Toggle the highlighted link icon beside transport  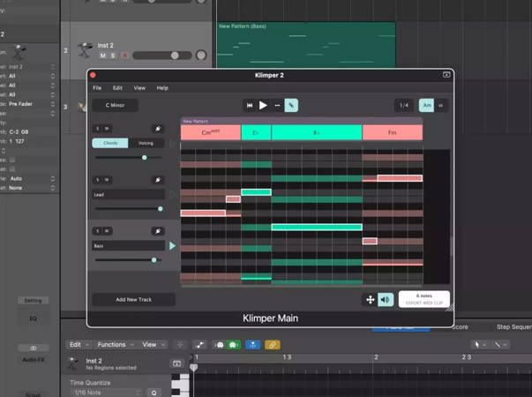[x=291, y=105]
